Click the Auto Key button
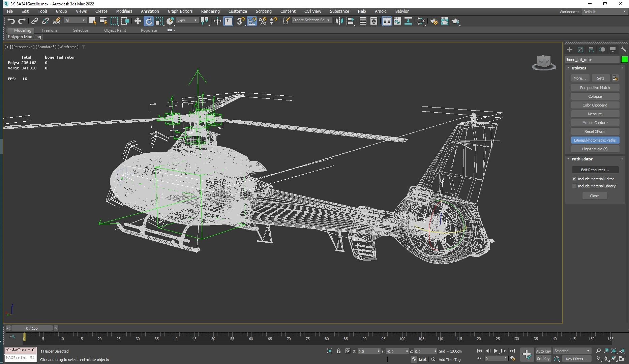This screenshot has height=364, width=629. 543,351
